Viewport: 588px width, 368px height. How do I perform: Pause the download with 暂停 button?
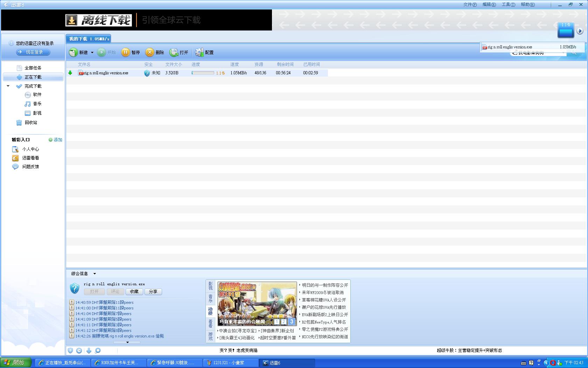125,53
